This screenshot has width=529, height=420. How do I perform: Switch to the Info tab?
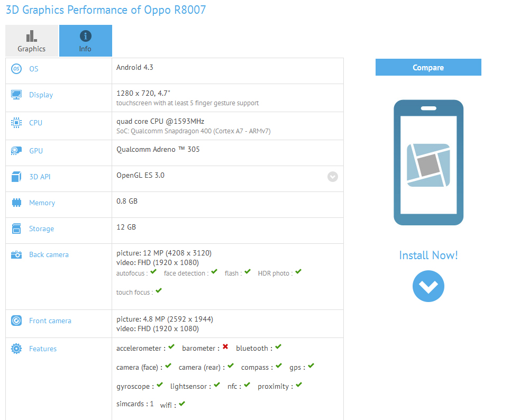click(x=86, y=41)
